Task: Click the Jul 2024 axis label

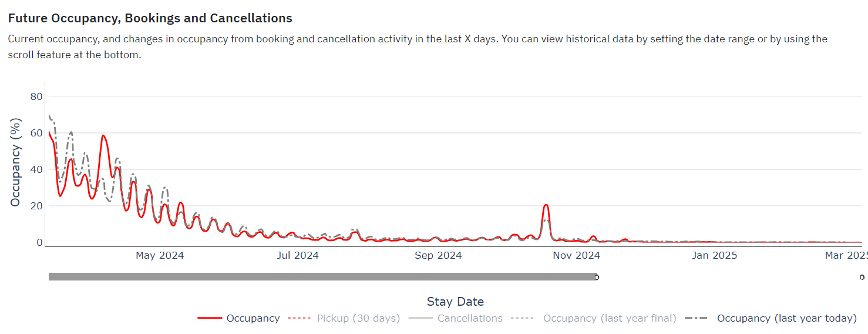Action: coord(298,255)
